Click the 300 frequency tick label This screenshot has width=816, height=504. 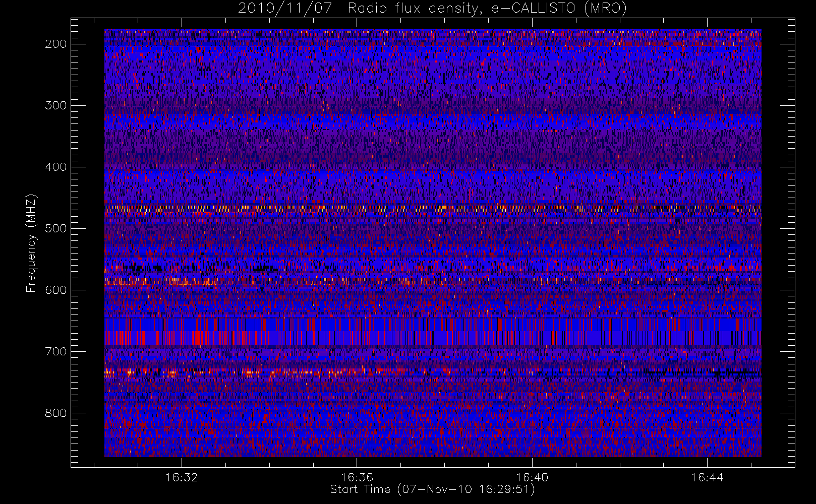pyautogui.click(x=56, y=105)
